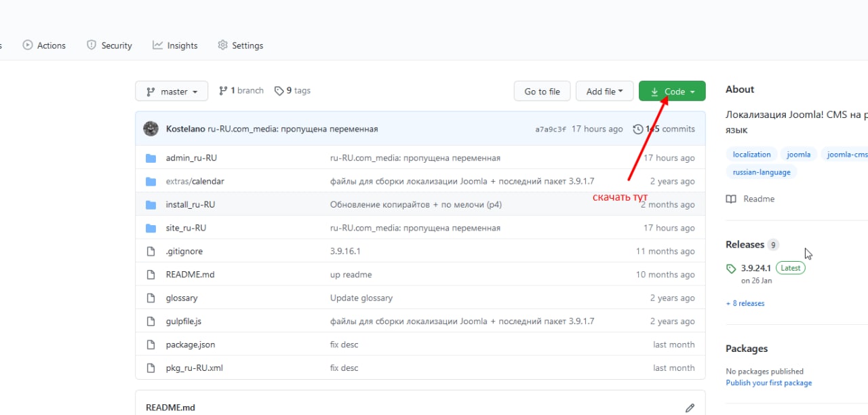Click the install_ru-RU folder icon

[x=151, y=205]
